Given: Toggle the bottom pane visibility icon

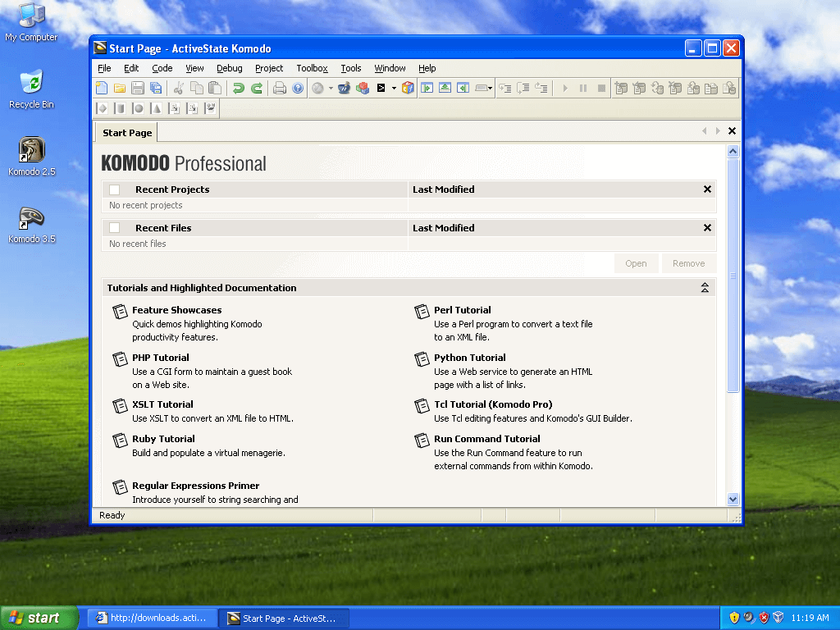Looking at the screenshot, I should click(x=445, y=88).
